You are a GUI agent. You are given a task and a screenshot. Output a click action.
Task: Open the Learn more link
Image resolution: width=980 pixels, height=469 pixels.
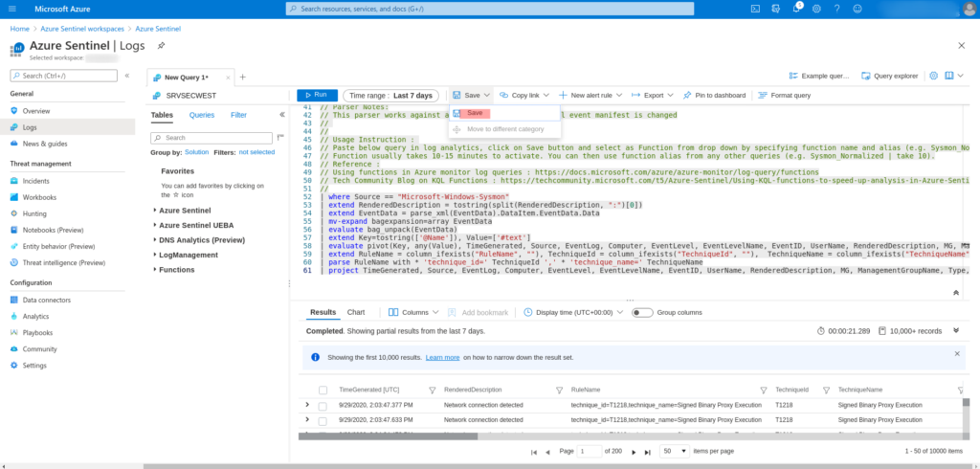[442, 358]
